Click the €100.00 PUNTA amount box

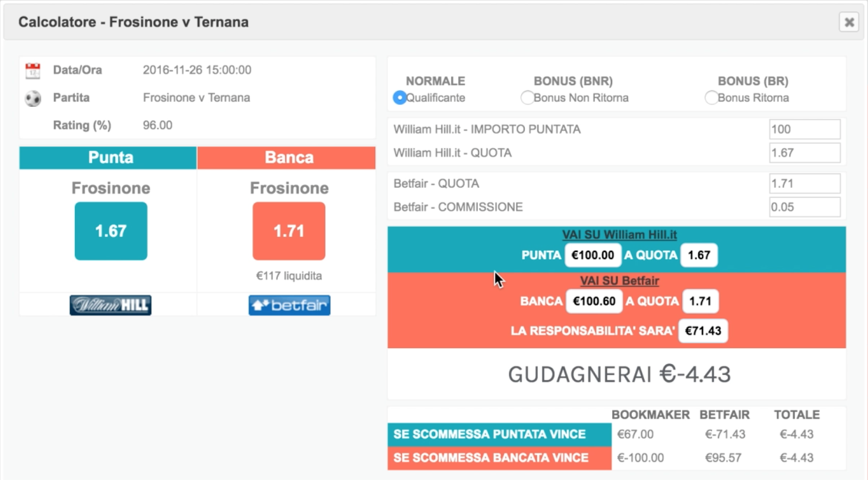coord(593,255)
